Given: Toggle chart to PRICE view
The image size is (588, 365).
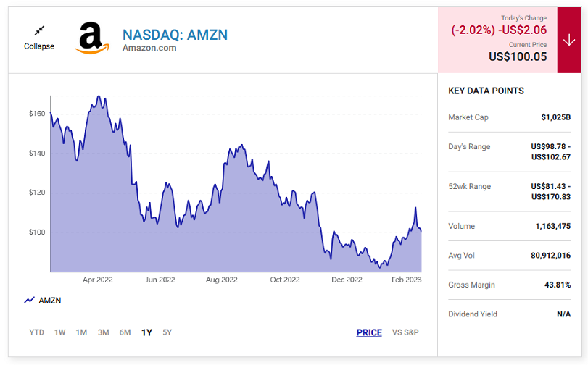Looking at the screenshot, I should [369, 332].
